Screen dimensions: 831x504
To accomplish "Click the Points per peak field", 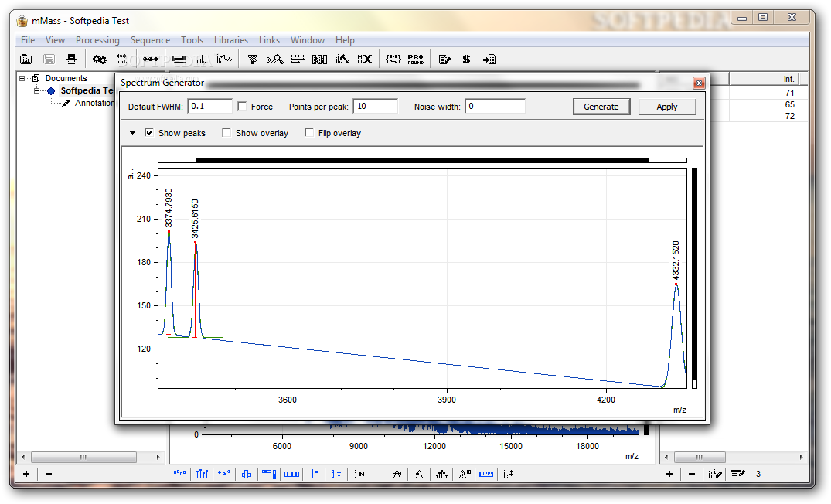I will pos(375,106).
